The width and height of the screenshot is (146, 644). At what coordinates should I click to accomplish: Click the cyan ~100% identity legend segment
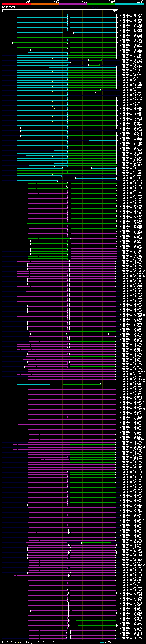pos(130,4)
